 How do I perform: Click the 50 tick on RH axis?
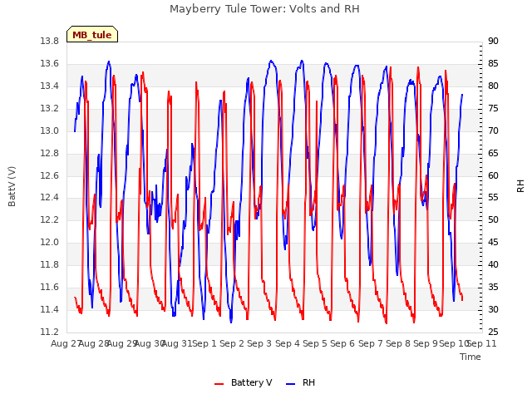[493, 219]
